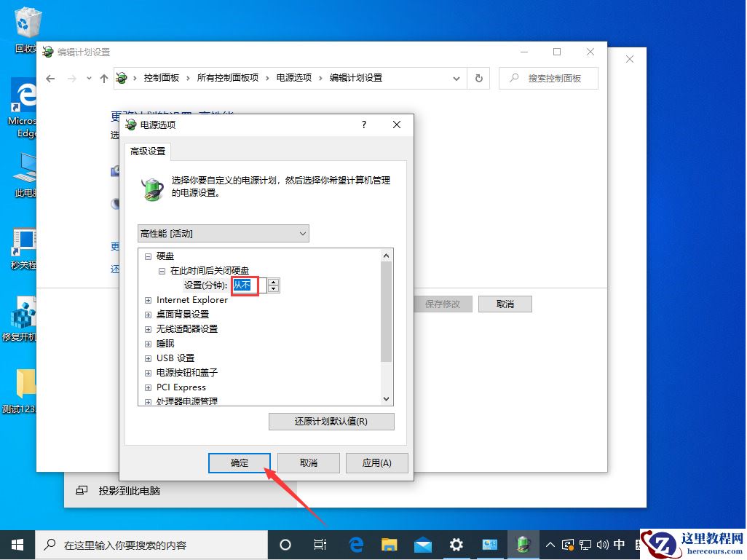This screenshot has width=747, height=560.
Task: Open the 高性能 [活动] power plan dropdown
Action: (223, 233)
